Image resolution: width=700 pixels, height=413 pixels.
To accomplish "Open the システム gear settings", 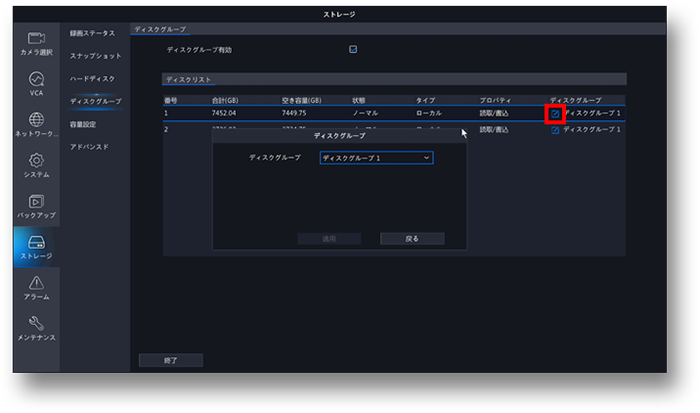I will (36, 165).
